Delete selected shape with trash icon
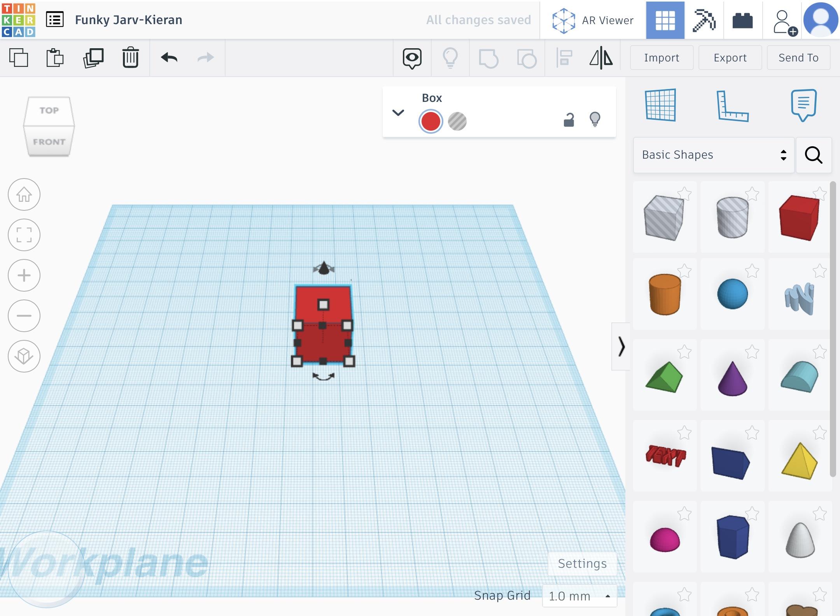The image size is (840, 616). (130, 58)
